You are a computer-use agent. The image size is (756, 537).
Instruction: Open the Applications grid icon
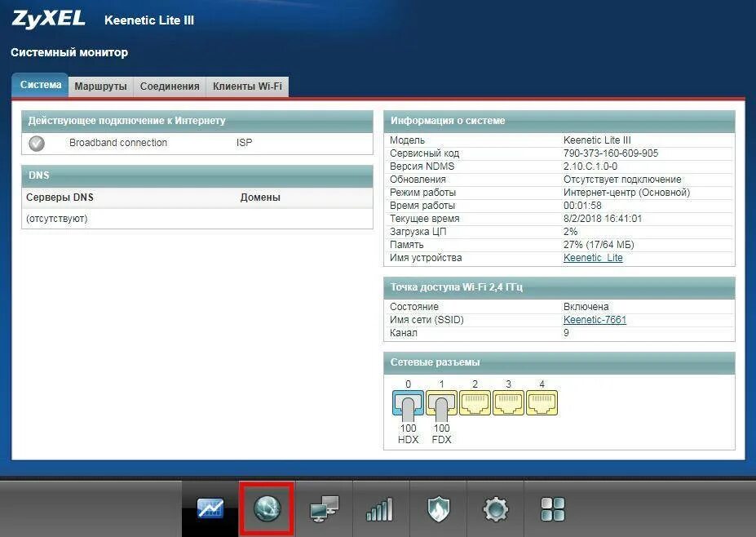pos(553,509)
